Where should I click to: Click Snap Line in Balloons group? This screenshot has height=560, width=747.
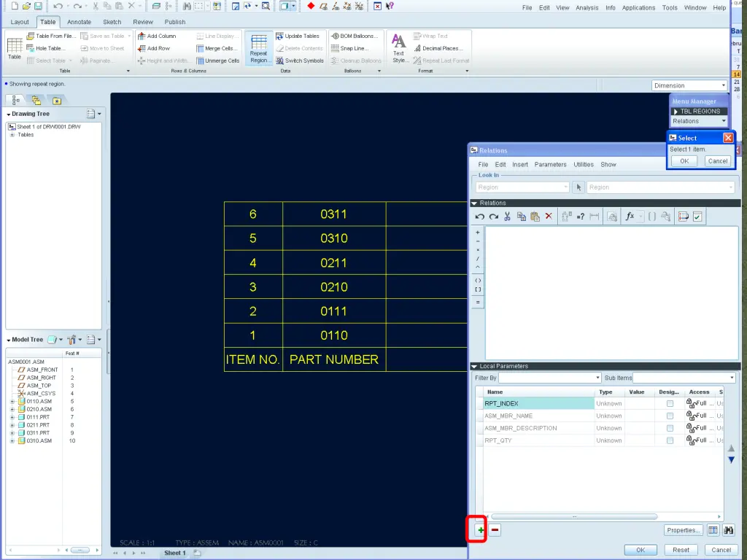pos(349,48)
